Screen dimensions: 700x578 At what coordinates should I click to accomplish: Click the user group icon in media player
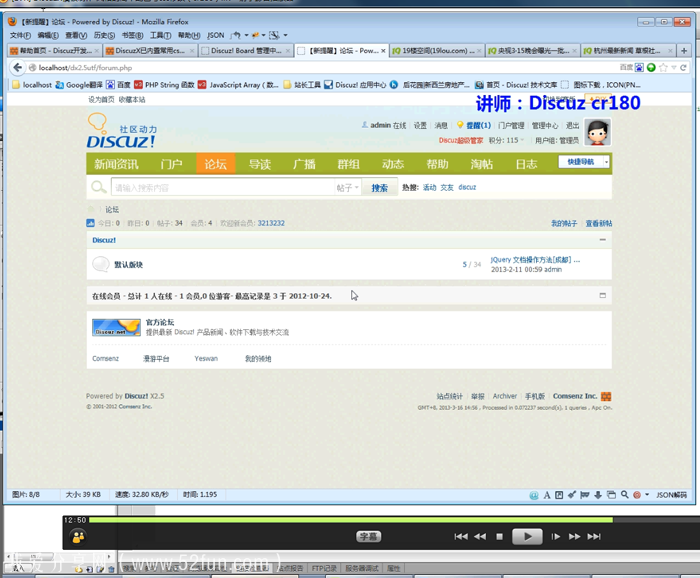tap(78, 537)
